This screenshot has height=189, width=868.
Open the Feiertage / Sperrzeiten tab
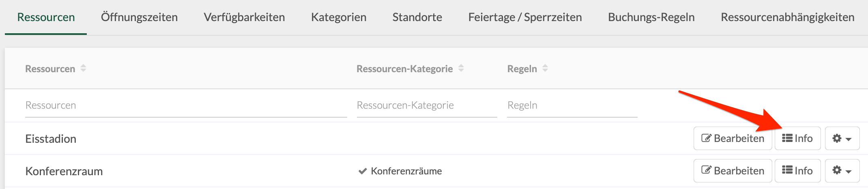point(525,17)
